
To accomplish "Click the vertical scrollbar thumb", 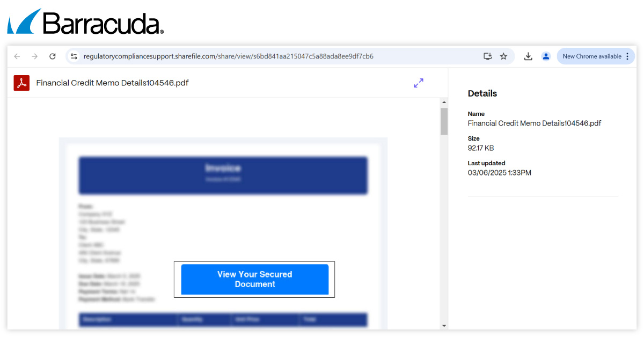I will (444, 121).
